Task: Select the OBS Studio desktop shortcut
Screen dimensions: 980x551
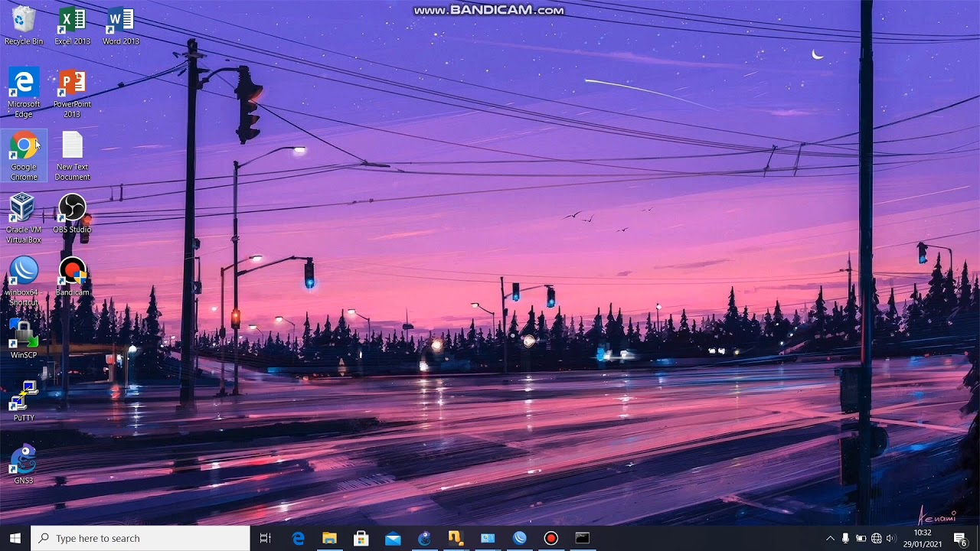Action: click(x=72, y=214)
